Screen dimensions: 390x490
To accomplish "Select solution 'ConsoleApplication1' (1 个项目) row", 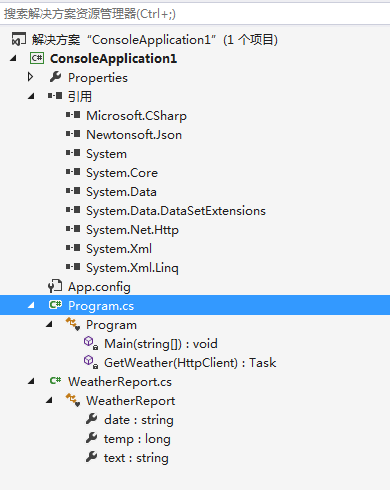I will pos(155,40).
